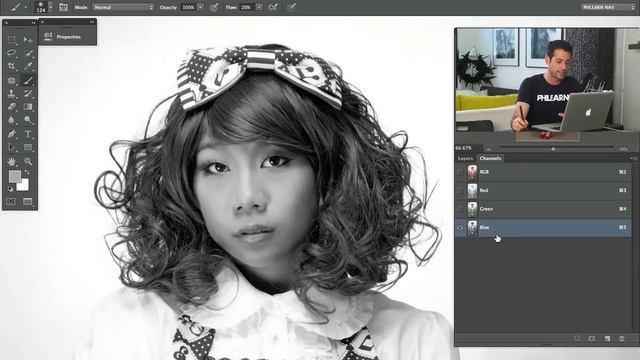
Task: Reset to default foreground and background colors
Action: point(11,189)
